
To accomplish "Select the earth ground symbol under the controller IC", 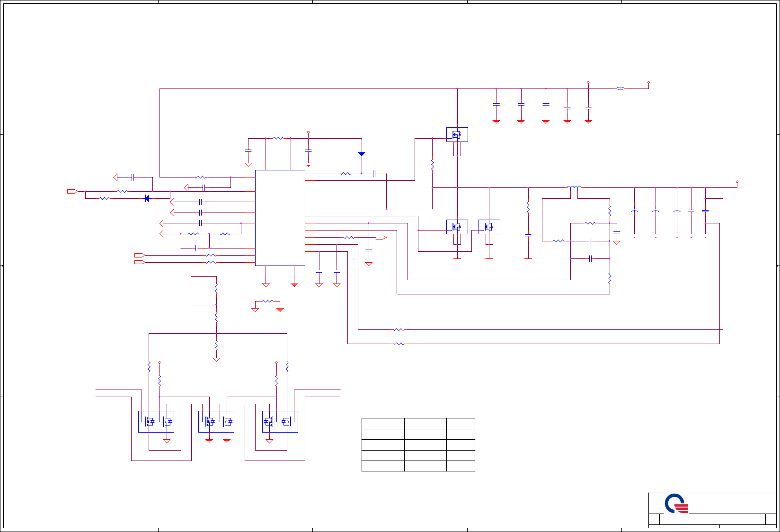I will coord(294,284).
